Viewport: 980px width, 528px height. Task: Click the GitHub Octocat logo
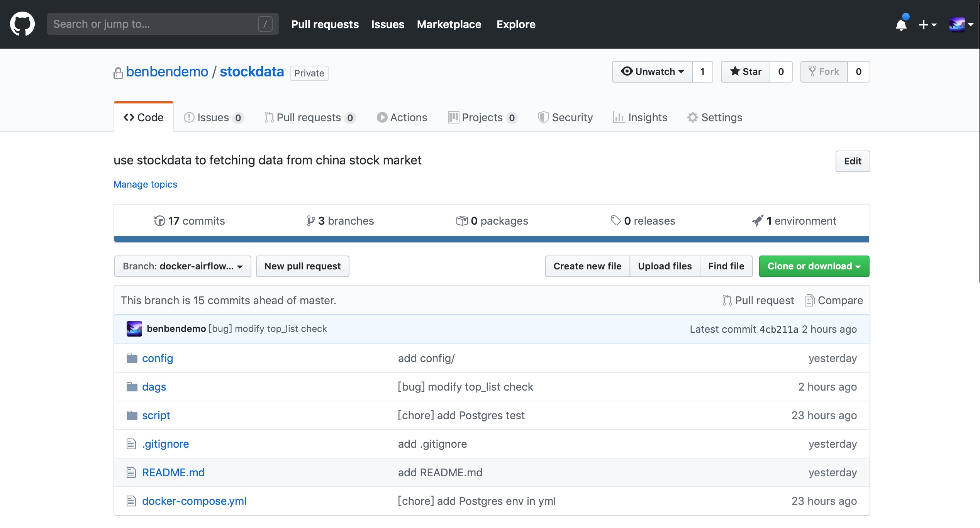[22, 24]
